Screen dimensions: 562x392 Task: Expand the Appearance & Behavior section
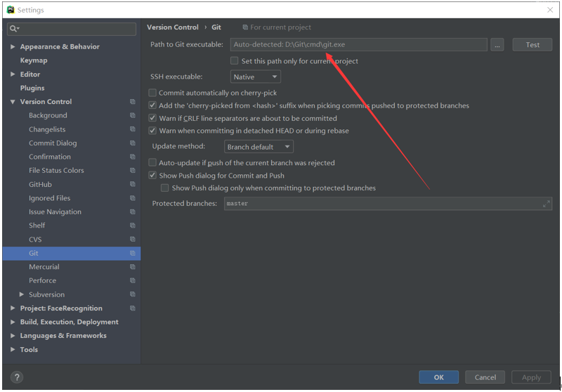(13, 46)
